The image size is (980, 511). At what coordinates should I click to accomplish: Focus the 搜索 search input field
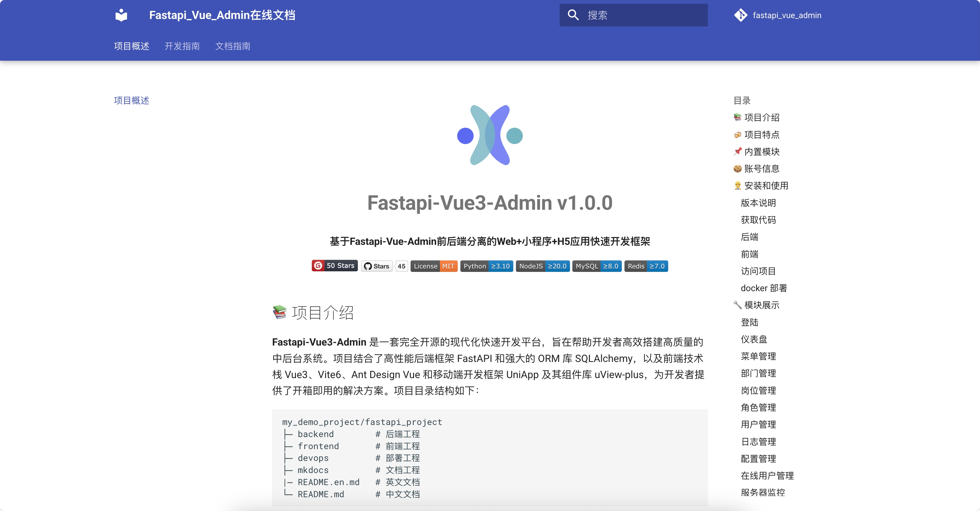click(x=633, y=15)
